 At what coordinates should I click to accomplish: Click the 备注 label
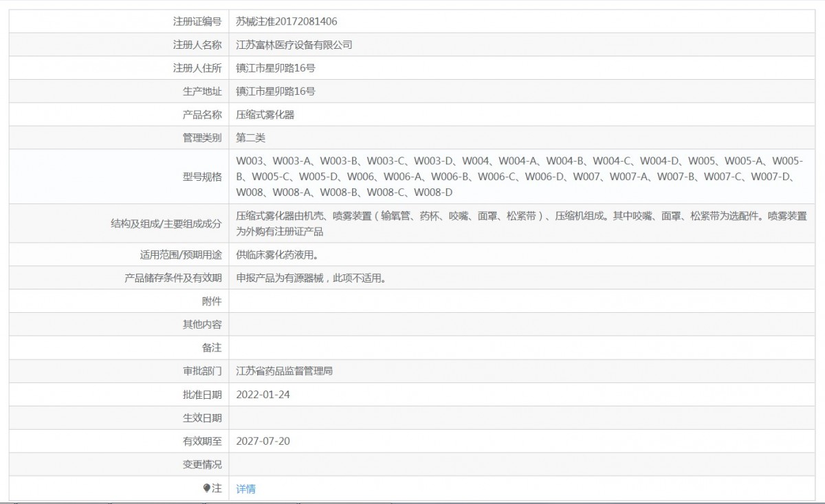tap(212, 348)
